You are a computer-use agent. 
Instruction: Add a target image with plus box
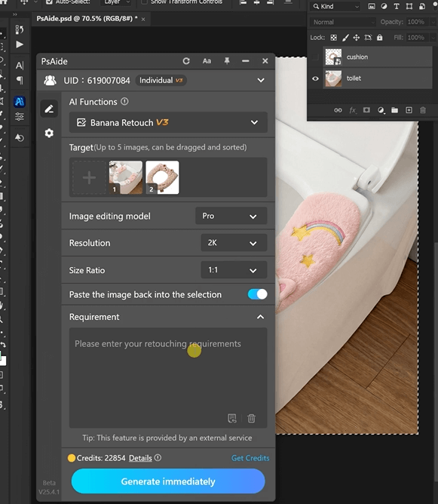tap(89, 177)
